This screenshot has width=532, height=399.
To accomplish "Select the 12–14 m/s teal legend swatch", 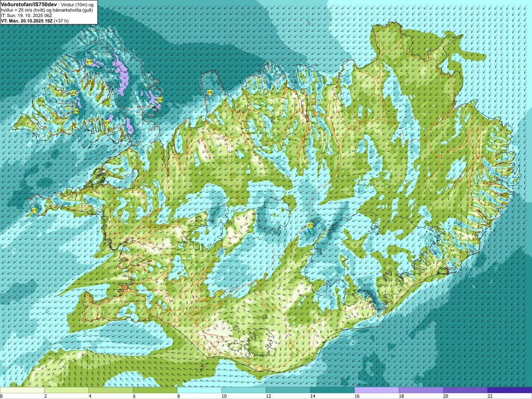I will (288, 390).
